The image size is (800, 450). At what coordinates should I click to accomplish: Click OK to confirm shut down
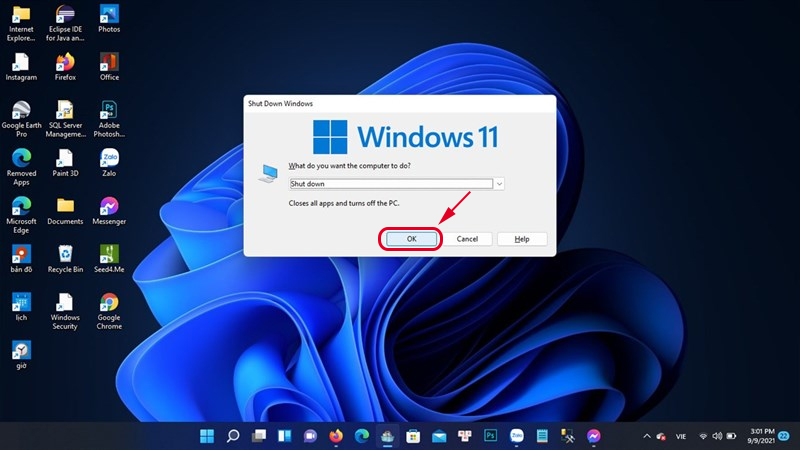(x=410, y=239)
